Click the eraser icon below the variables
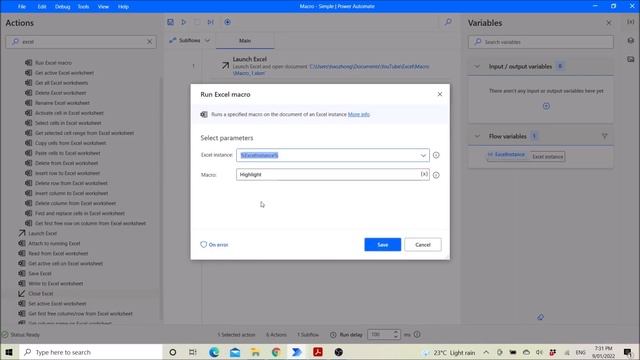This screenshot has height=360, width=640. pos(540,317)
